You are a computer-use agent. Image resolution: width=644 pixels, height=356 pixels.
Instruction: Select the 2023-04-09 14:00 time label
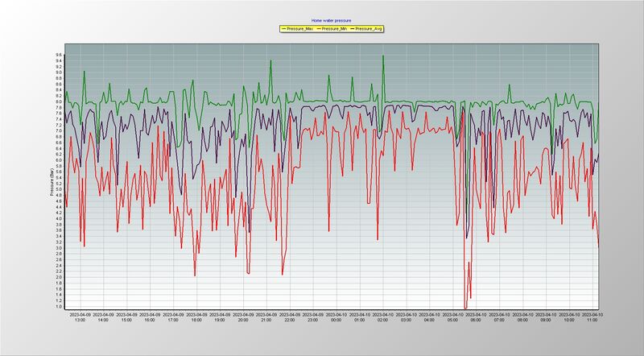tap(104, 317)
